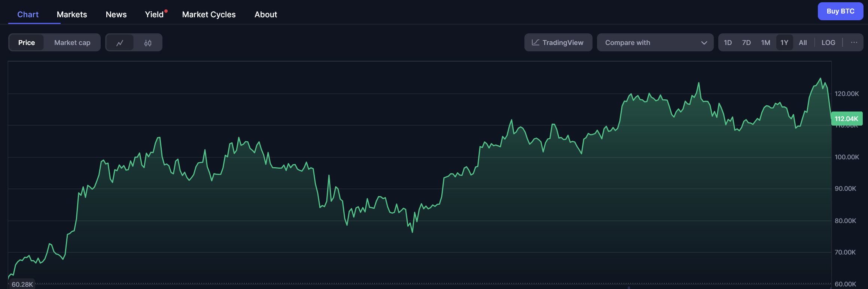Expand the Compare with dropdown
This screenshot has width=868, height=289.
[655, 42]
